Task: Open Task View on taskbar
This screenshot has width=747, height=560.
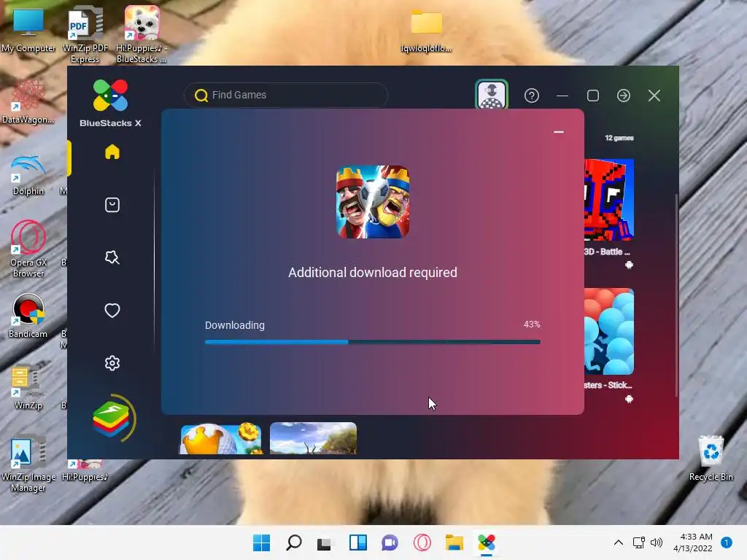Action: tap(325, 542)
